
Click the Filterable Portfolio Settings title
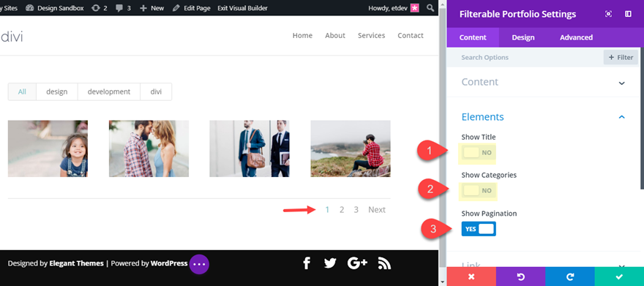(x=517, y=14)
